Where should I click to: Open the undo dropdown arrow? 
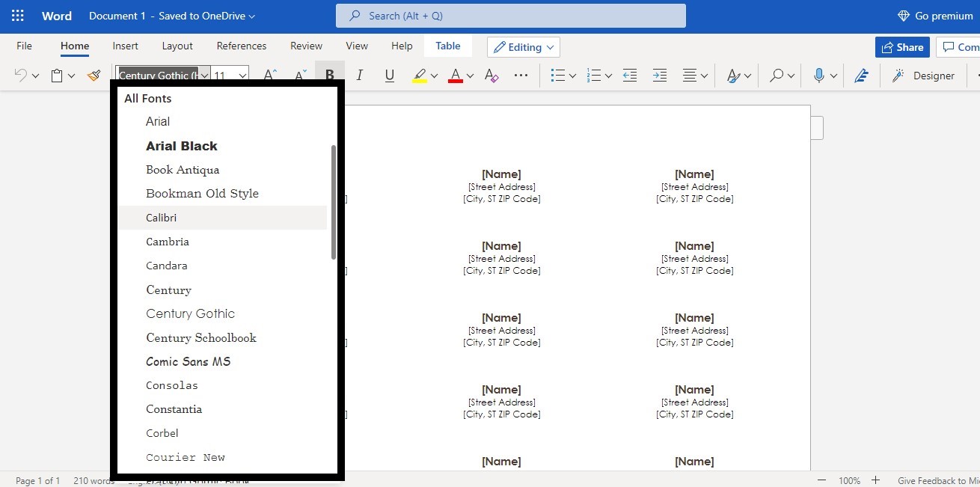(35, 76)
